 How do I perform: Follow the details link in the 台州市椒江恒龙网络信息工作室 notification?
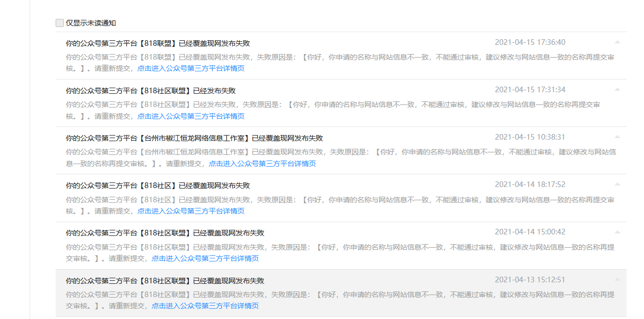(x=262, y=164)
